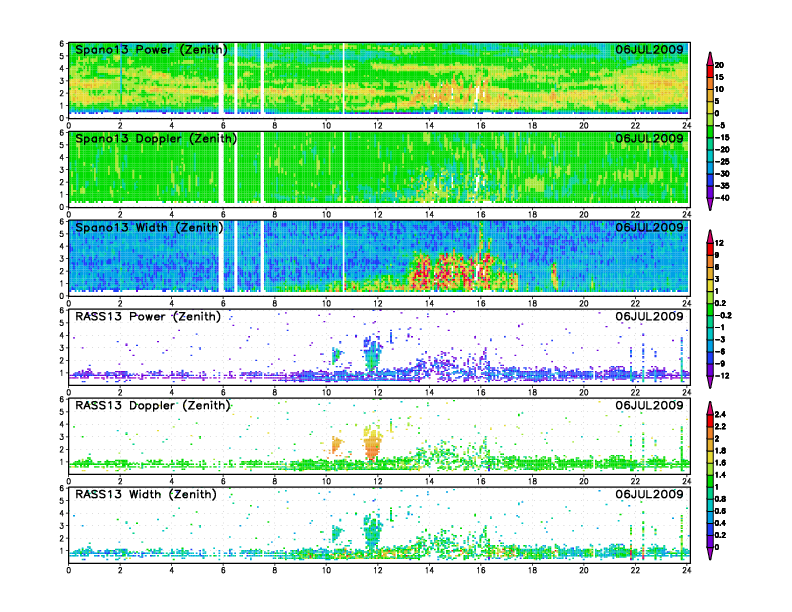This screenshot has width=792, height=612.
Task: Click the red top arrow of the bottom colorbar
Action: [x=710, y=408]
